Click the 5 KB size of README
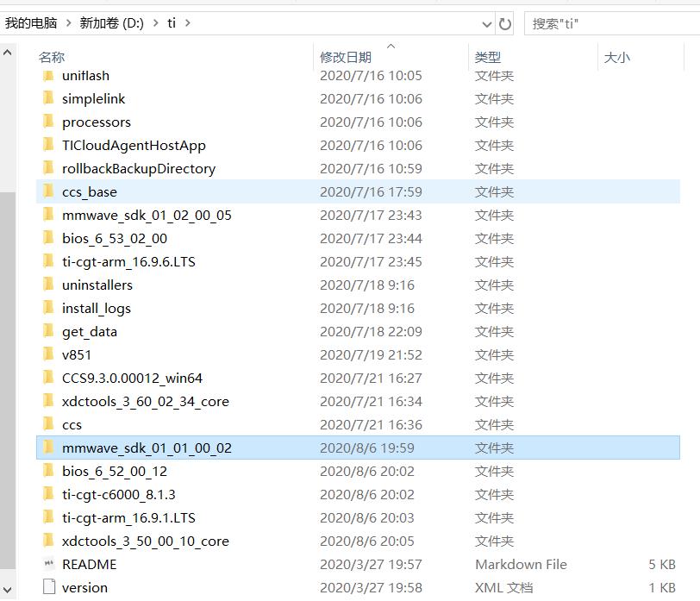The height and width of the screenshot is (601, 700). 661,564
